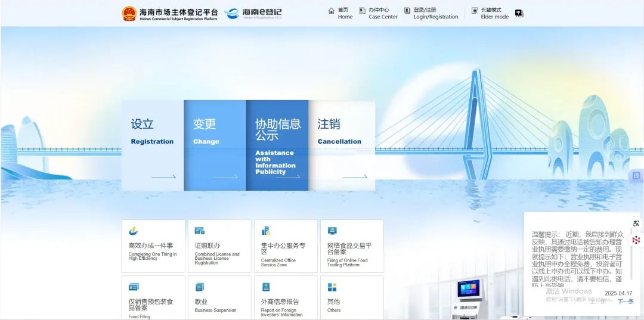644x320 pixels.
Task: Click the Cancellation tile arrow
Action: (355, 176)
